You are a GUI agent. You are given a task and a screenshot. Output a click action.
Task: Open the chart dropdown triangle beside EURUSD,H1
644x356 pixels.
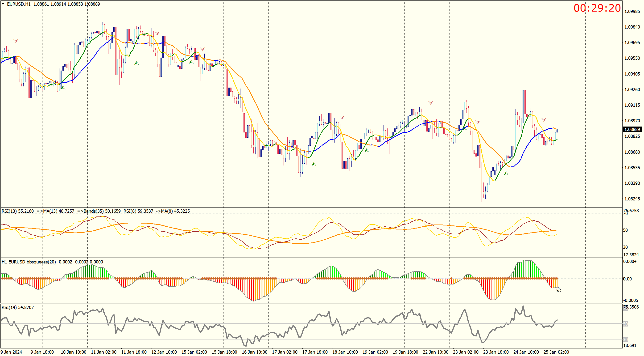point(3,4)
